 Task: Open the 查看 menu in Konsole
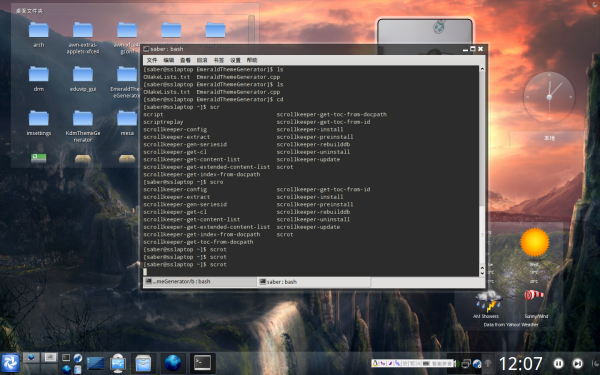click(x=185, y=60)
